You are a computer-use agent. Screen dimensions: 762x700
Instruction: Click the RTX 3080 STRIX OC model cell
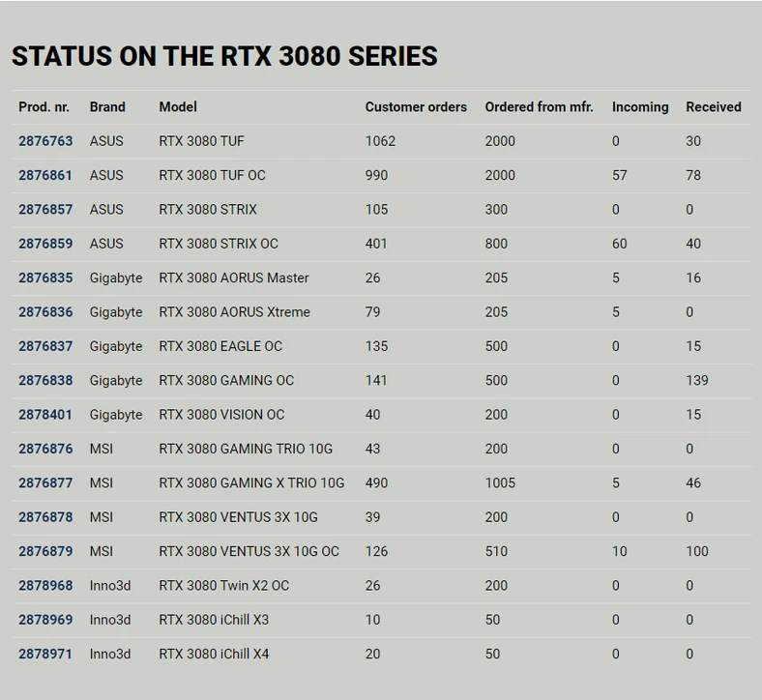(x=219, y=244)
